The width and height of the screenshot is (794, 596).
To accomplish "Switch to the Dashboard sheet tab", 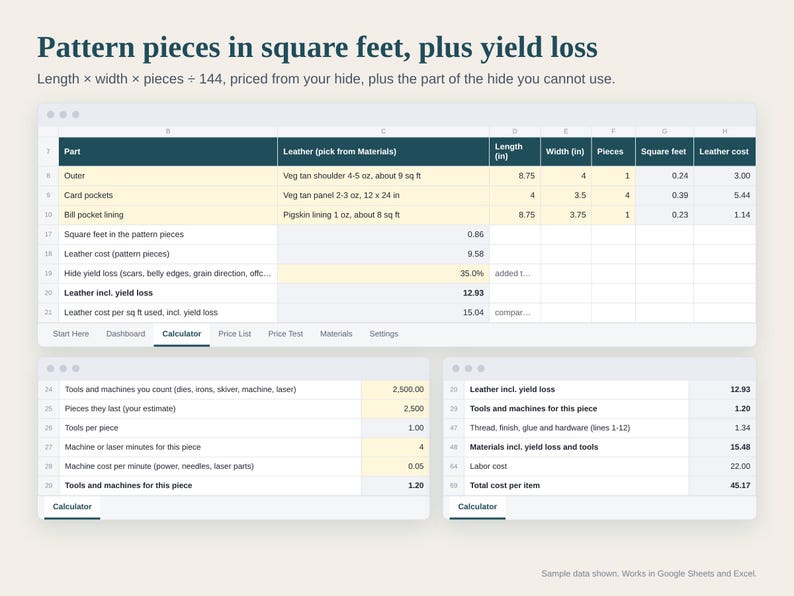I will pos(126,334).
